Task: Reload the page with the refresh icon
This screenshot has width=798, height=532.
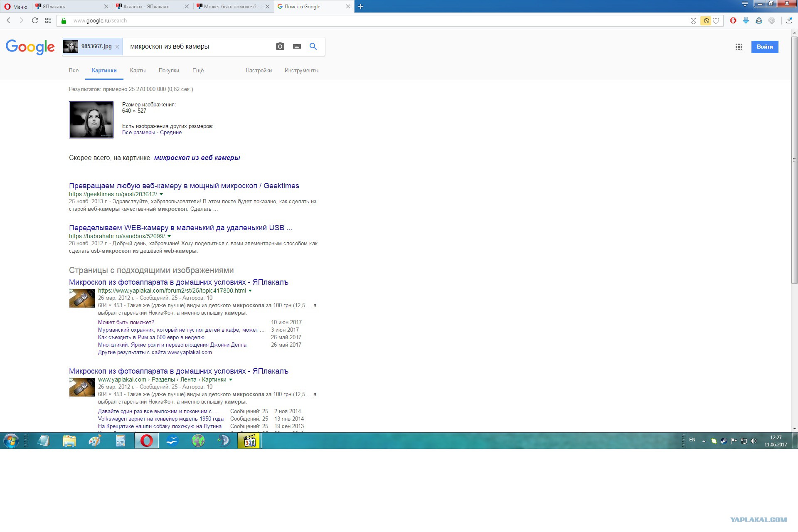Action: [x=35, y=20]
